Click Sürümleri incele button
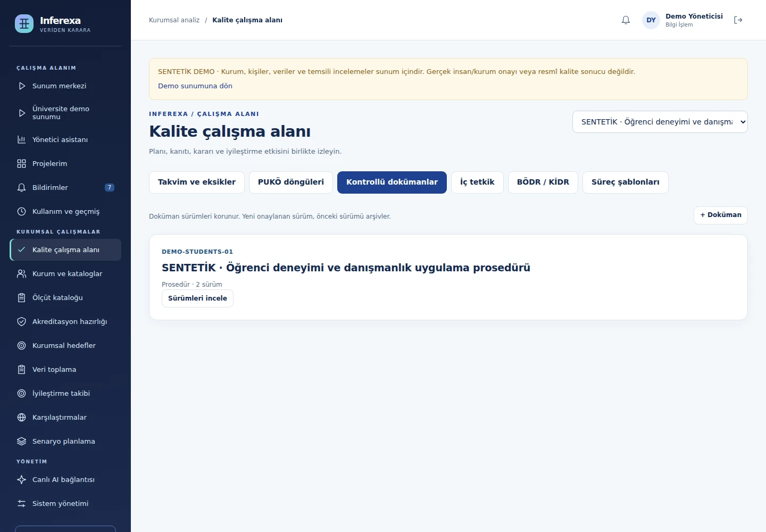 197,298
